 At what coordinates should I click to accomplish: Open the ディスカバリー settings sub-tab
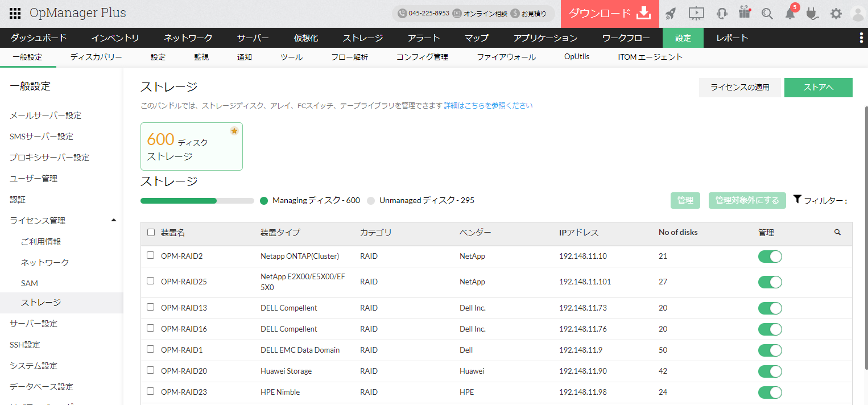pyautogui.click(x=96, y=57)
